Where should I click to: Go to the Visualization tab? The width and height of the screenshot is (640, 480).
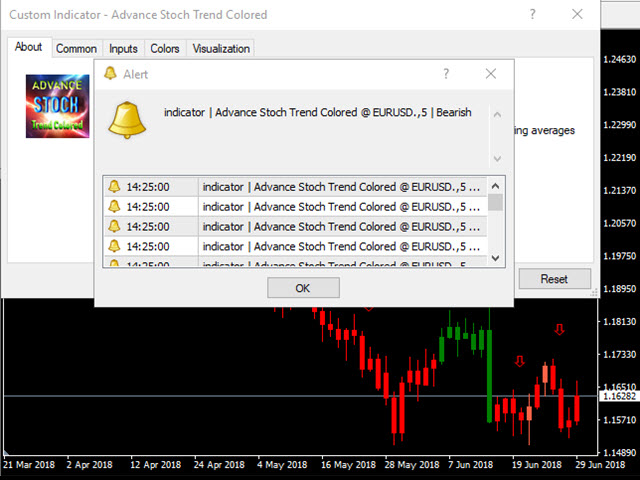pos(221,48)
